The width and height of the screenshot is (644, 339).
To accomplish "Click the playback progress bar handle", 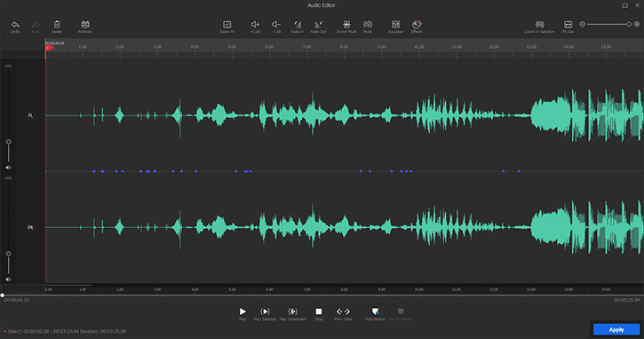I will pos(3,296).
